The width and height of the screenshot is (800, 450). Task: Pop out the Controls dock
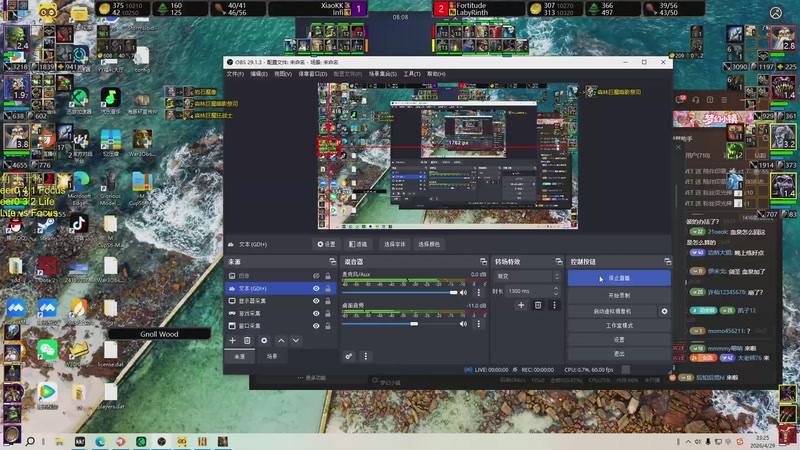[667, 261]
